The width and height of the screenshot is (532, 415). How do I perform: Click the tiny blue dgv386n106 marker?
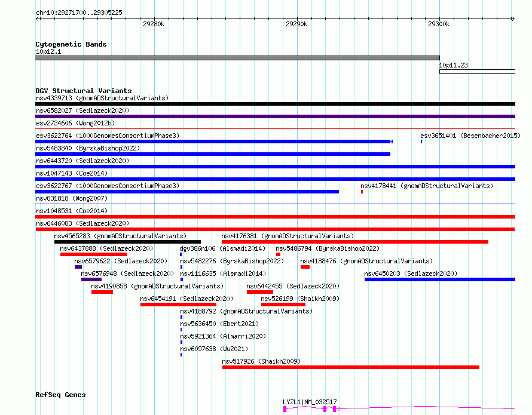181,254
